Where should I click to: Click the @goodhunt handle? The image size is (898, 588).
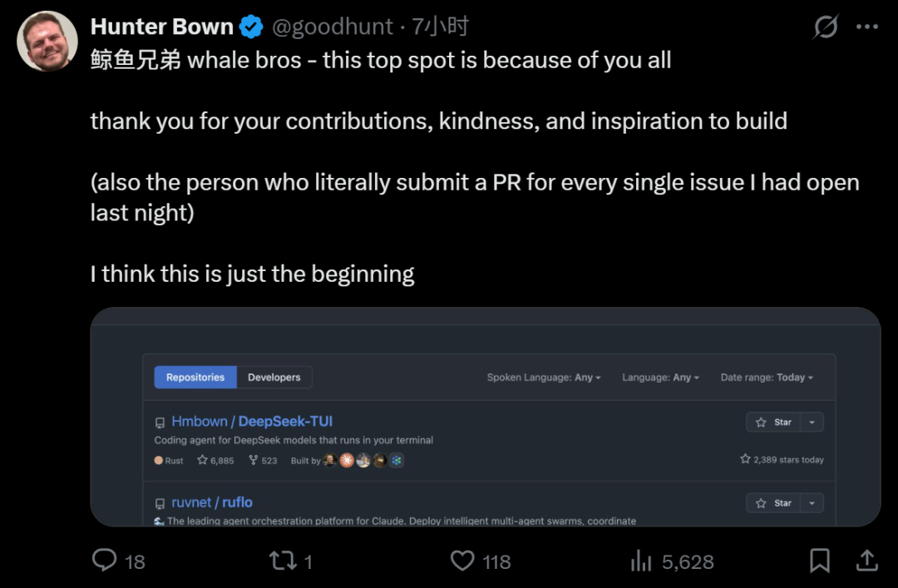tap(332, 27)
